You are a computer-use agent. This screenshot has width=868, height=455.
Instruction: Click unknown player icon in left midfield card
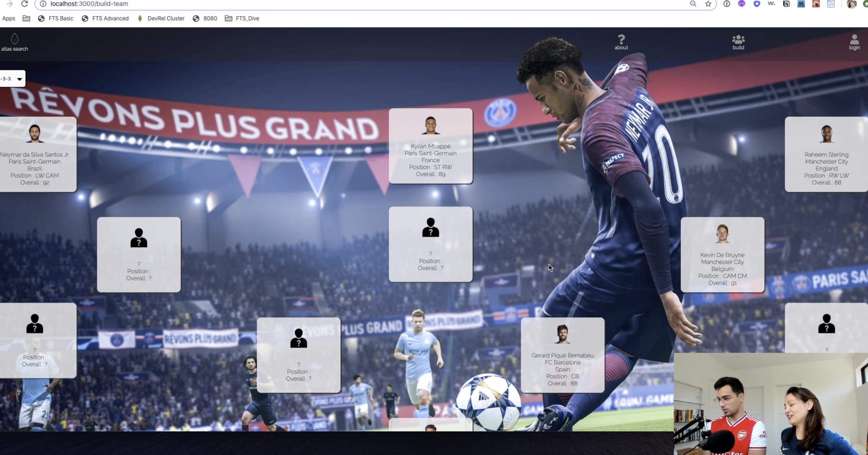pos(139,238)
